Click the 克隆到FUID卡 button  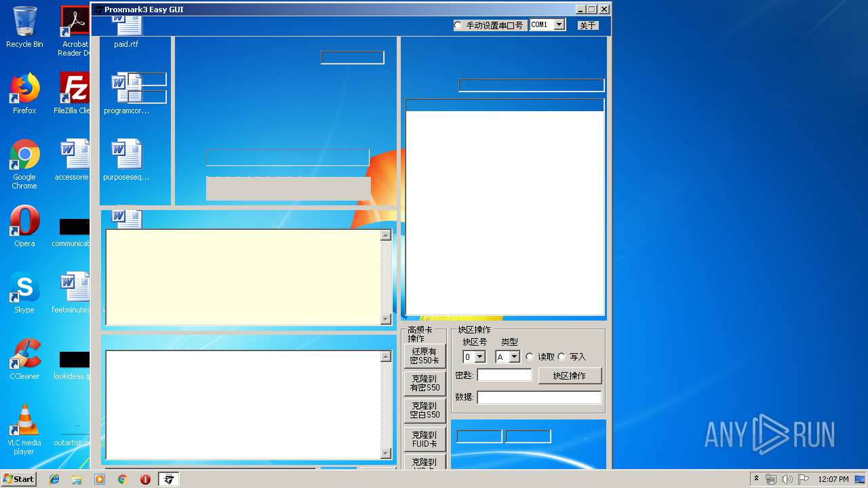click(x=425, y=439)
